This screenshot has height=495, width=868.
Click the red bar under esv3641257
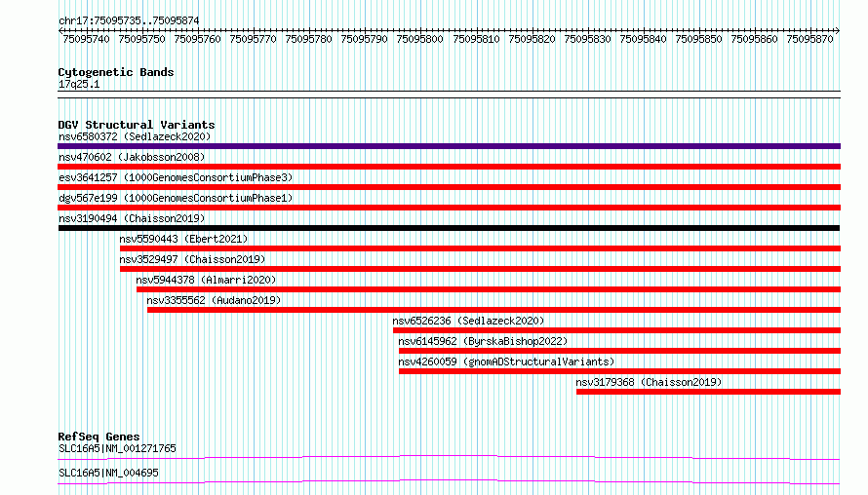point(449,187)
